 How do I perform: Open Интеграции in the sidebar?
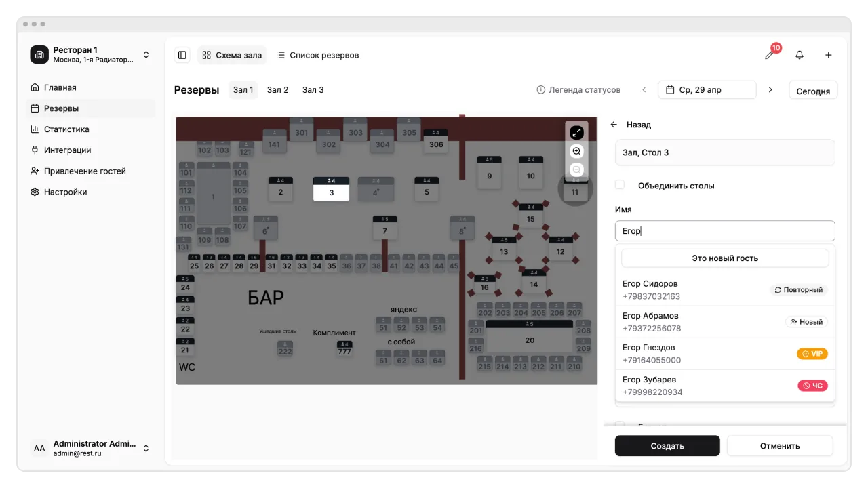point(91,150)
